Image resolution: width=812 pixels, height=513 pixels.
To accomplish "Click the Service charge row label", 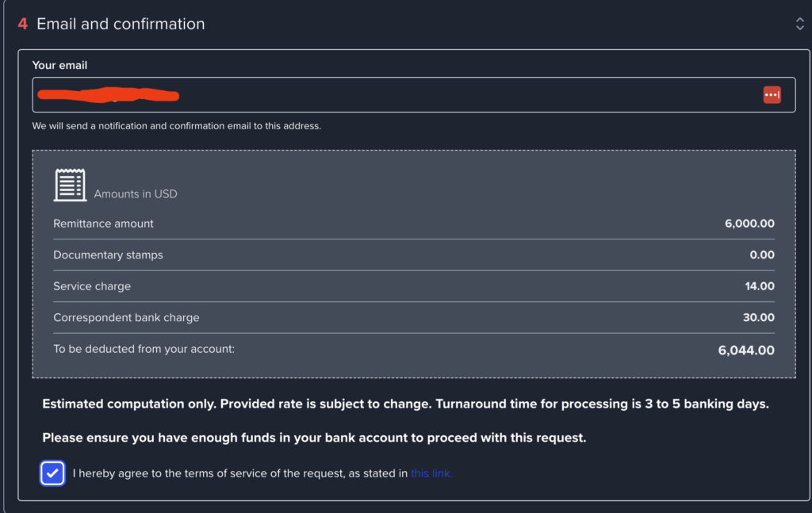I will 92,286.
